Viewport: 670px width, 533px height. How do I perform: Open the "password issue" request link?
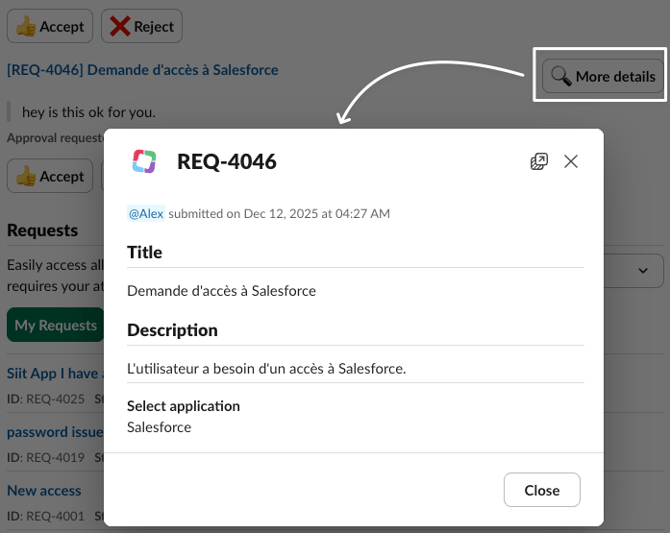[55, 432]
